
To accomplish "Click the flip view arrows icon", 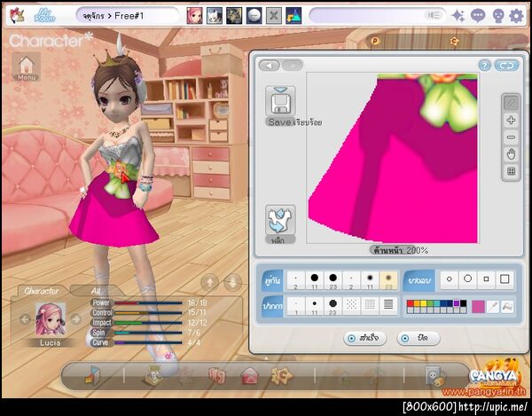I will (506, 66).
